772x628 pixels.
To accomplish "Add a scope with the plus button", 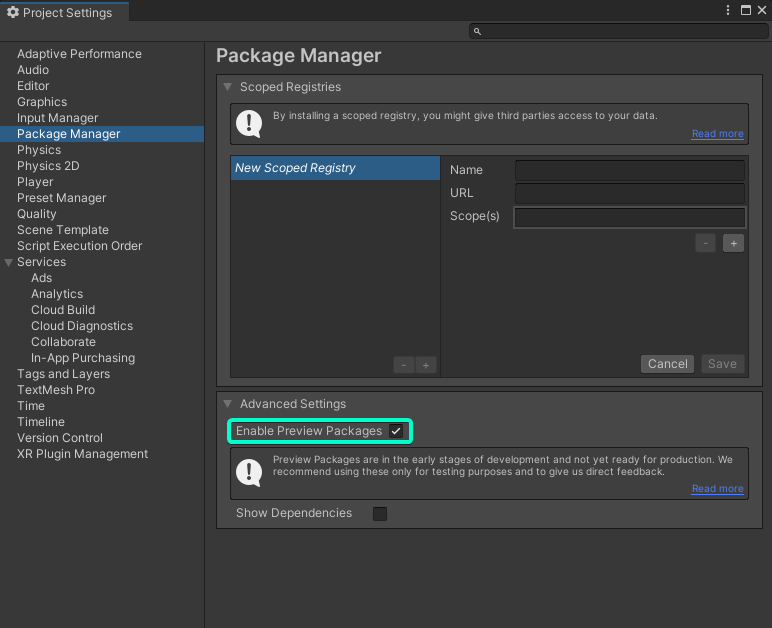I will (733, 243).
